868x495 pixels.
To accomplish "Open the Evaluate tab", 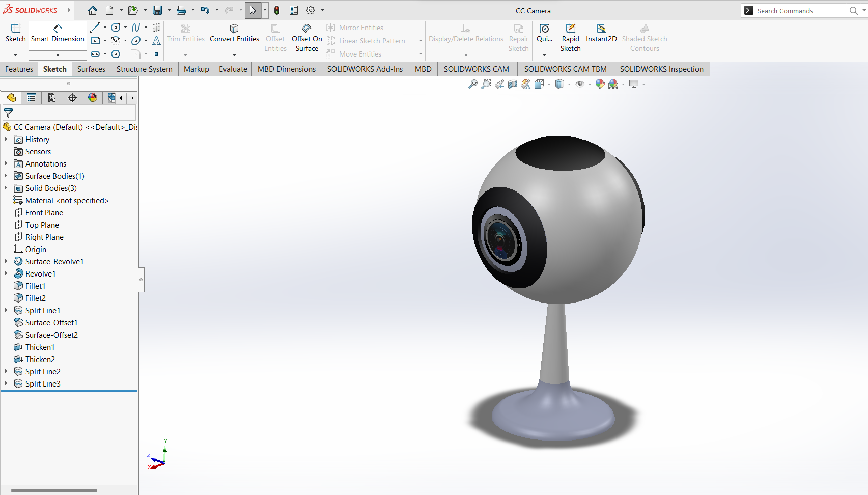I will click(x=233, y=69).
